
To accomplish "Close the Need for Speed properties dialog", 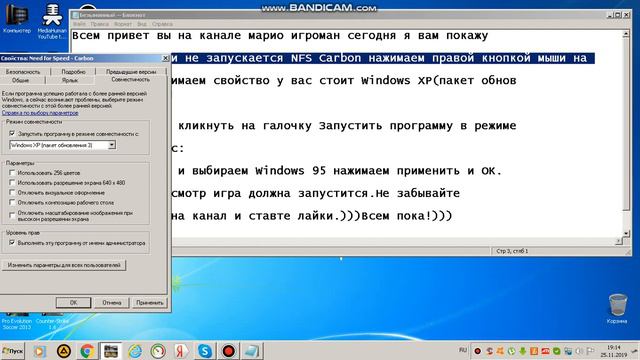I will [x=165, y=58].
